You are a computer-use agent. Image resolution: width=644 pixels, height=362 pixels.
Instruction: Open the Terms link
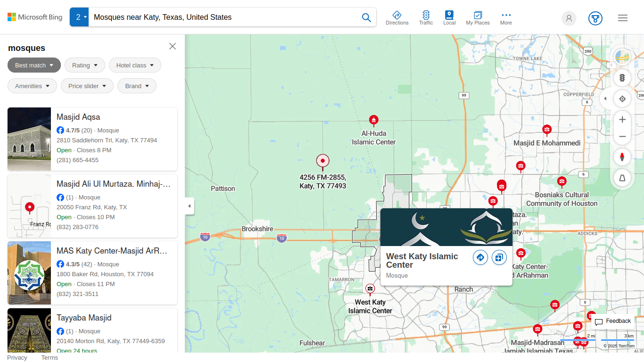[50, 358]
